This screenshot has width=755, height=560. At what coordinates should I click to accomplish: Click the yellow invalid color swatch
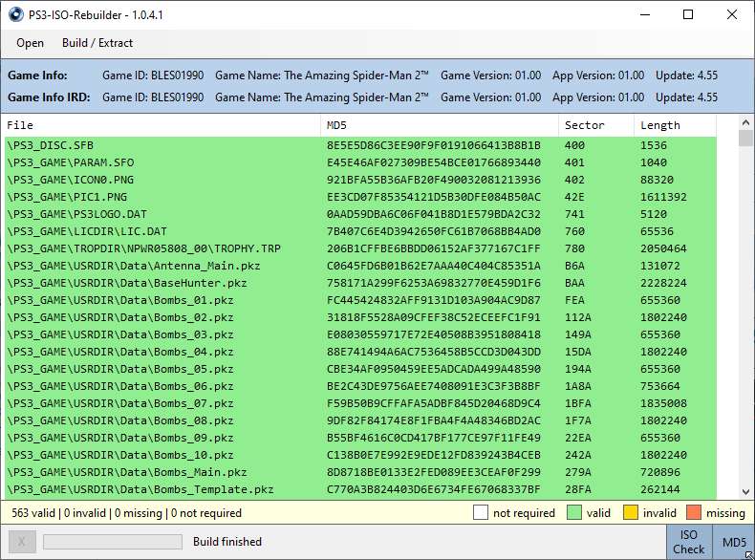tap(631, 512)
